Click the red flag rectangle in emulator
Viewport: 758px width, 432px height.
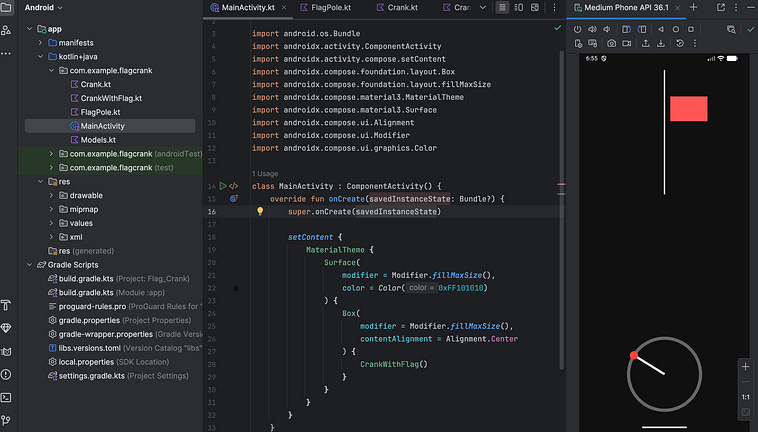click(x=688, y=108)
